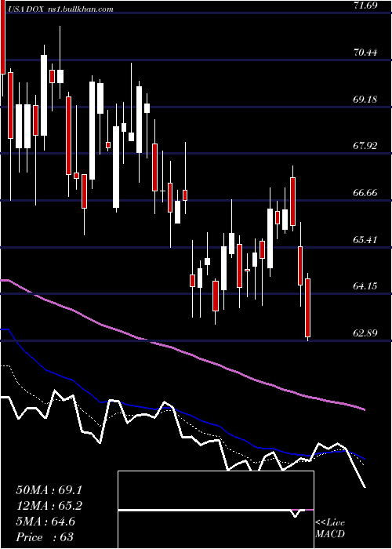Image resolution: width=392 pixels, height=549 pixels.
Task: Click the 67.92 price axis label
Action: tap(365, 146)
